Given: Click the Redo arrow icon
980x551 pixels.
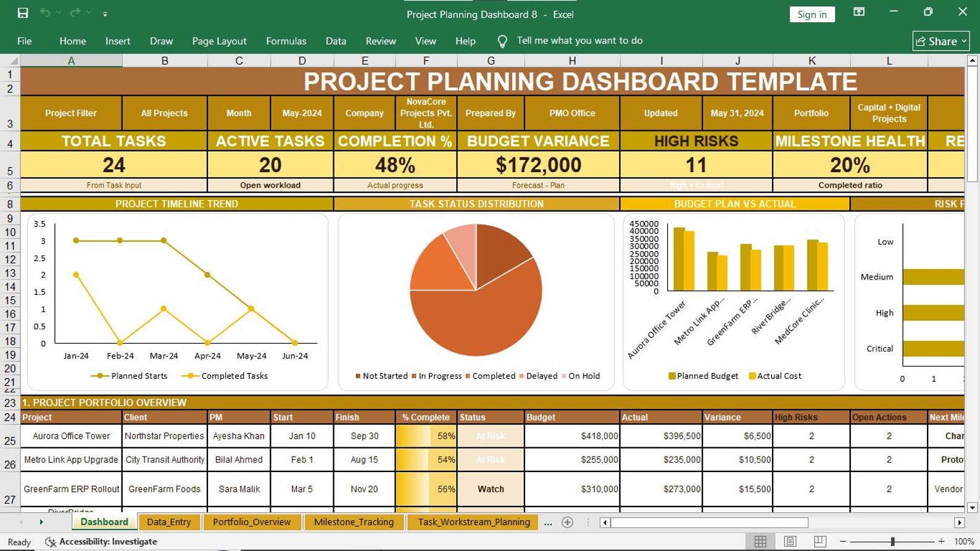Looking at the screenshot, I should (x=75, y=13).
